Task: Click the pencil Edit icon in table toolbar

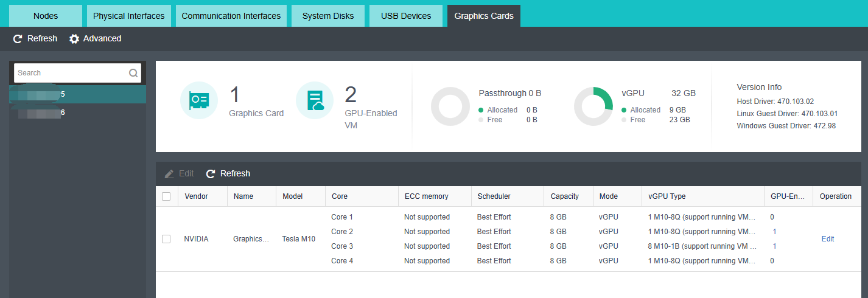Action: click(x=169, y=174)
